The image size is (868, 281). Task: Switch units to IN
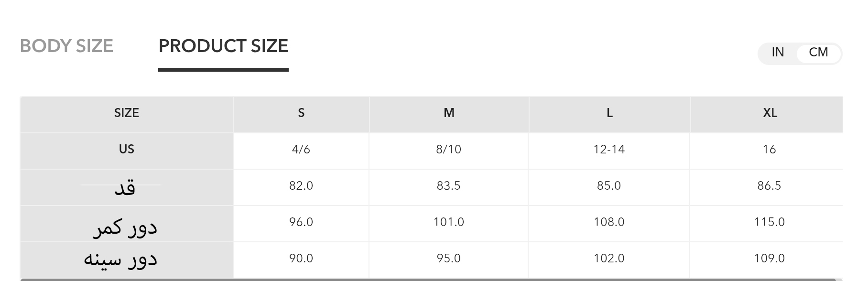(x=778, y=53)
